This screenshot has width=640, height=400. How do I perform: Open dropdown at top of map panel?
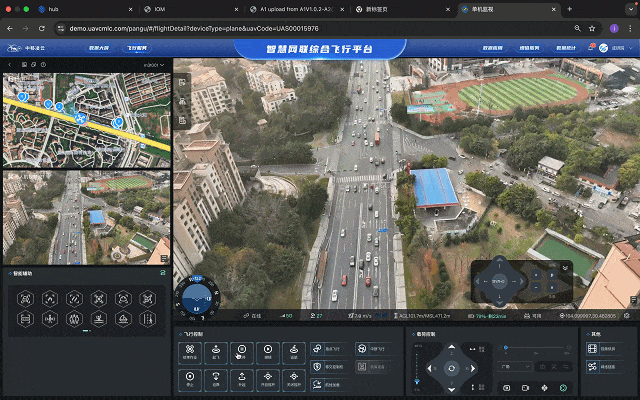point(153,65)
